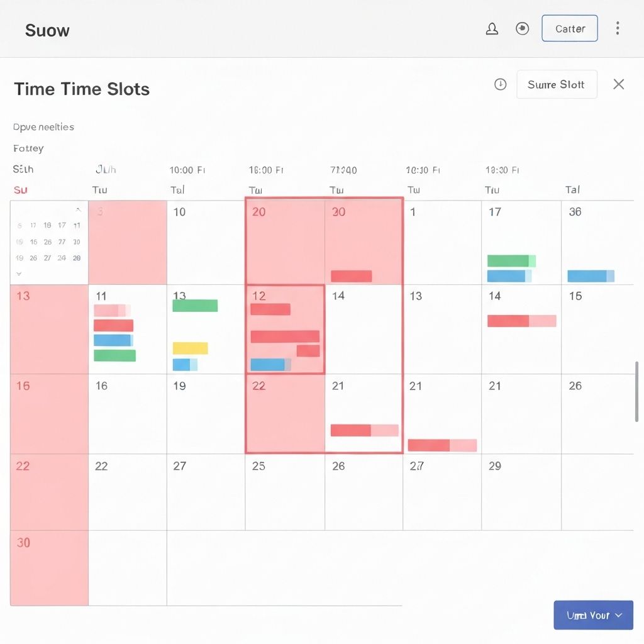Open the Umd Your dropdown button
Image resolution: width=644 pixels, height=644 pixels.
593,615
